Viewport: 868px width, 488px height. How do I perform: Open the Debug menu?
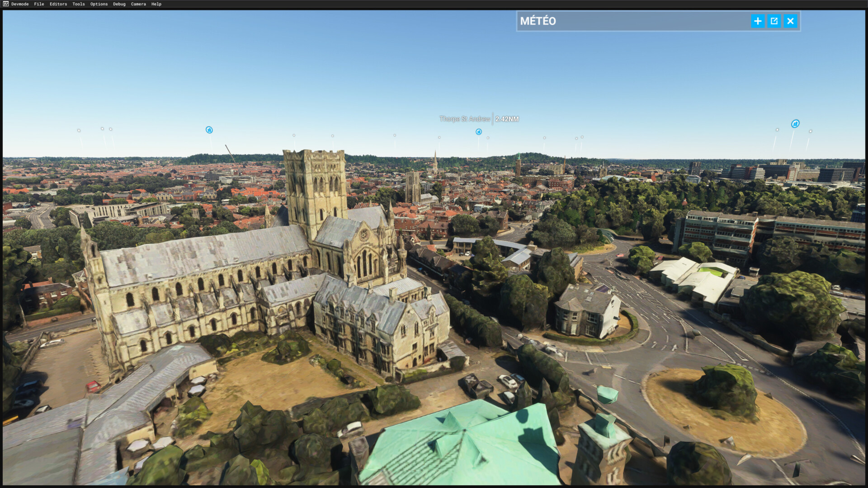(119, 4)
